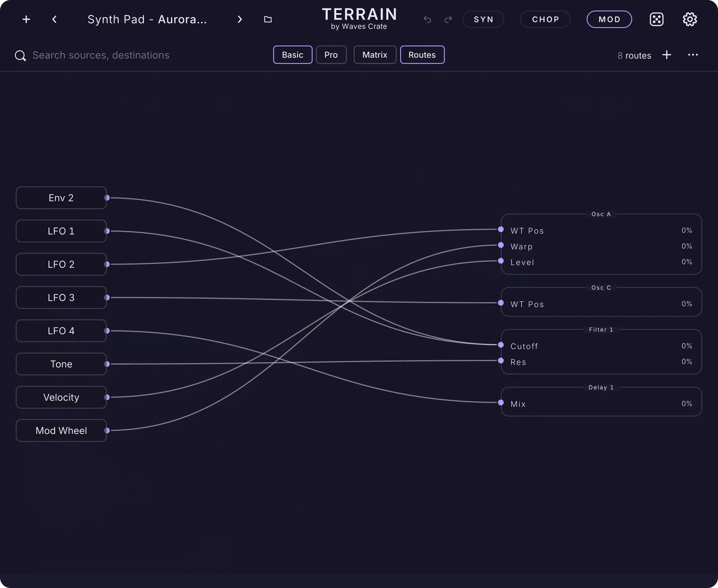Click the Env 2 output port dot
This screenshot has height=588, width=718.
(x=107, y=198)
